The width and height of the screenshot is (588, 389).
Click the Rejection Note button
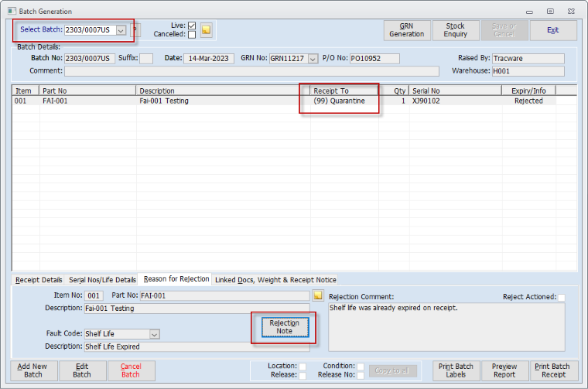coord(284,328)
